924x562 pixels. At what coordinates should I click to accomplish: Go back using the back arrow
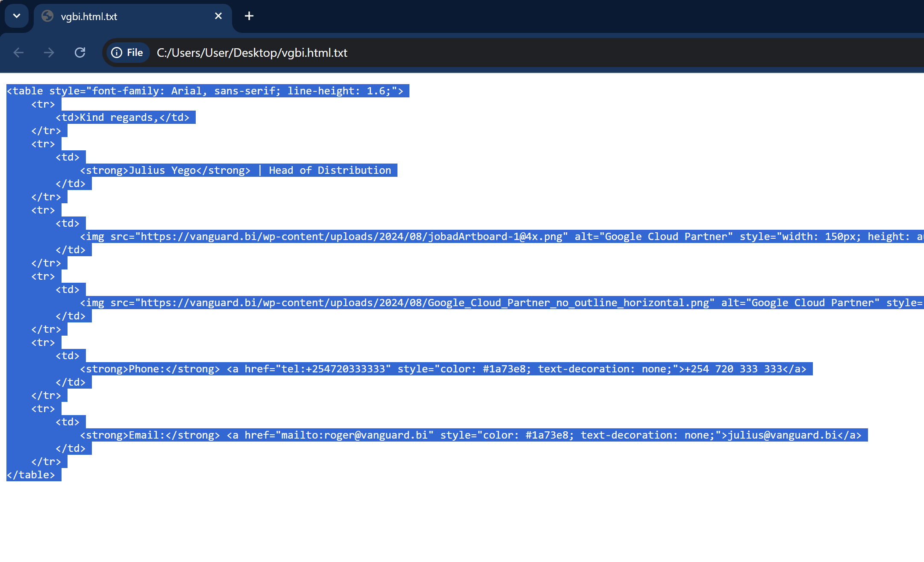pos(18,53)
